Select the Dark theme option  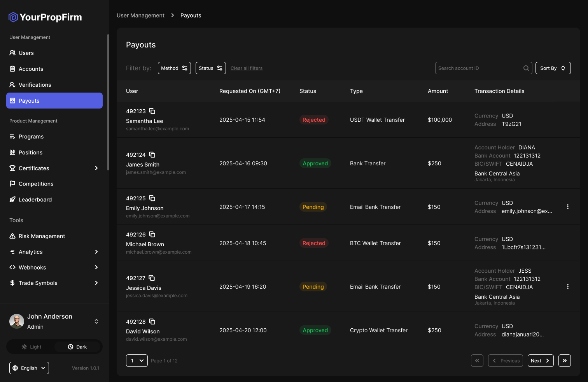(77, 347)
